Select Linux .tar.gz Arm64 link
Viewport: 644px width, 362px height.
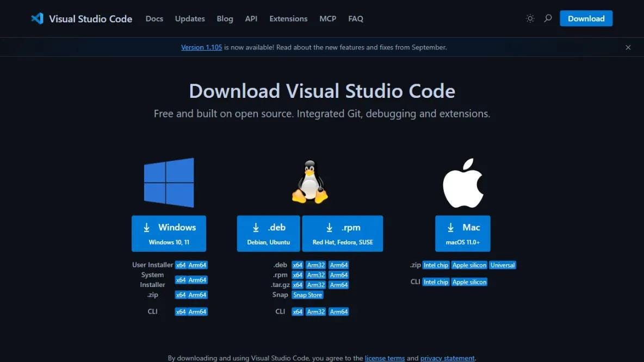[338, 285]
